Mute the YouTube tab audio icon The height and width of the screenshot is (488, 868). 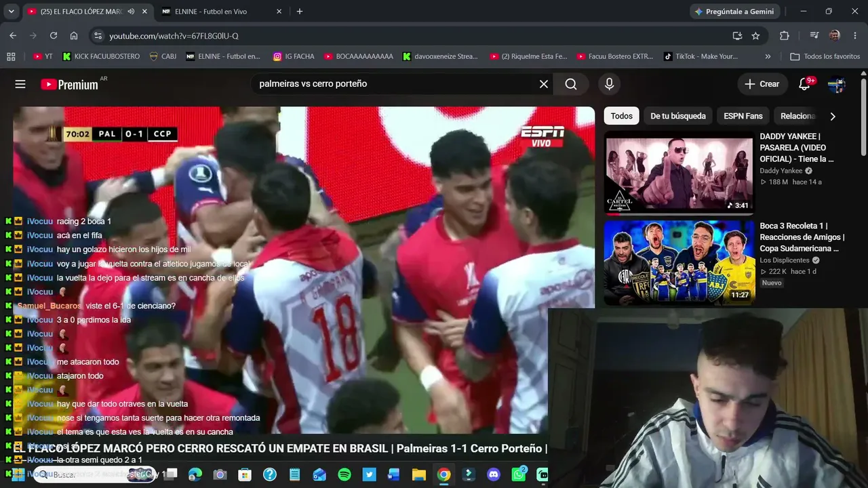tap(131, 12)
